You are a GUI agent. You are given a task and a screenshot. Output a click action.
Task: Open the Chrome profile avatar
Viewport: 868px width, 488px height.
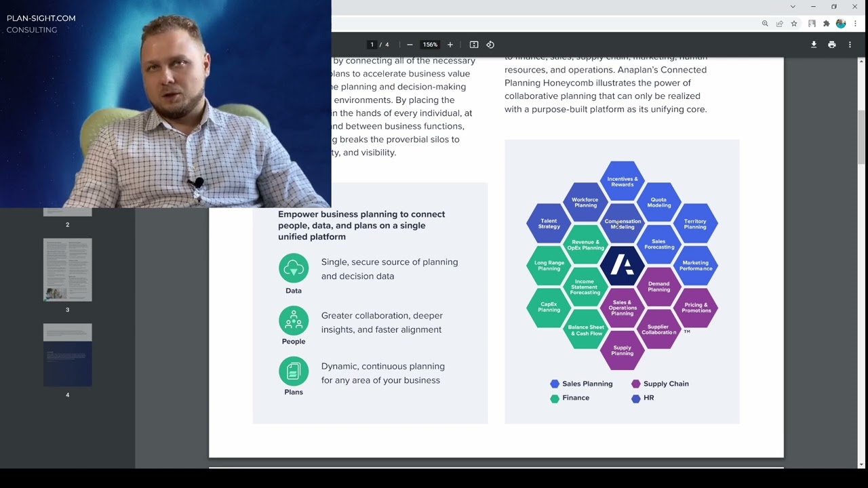[841, 24]
